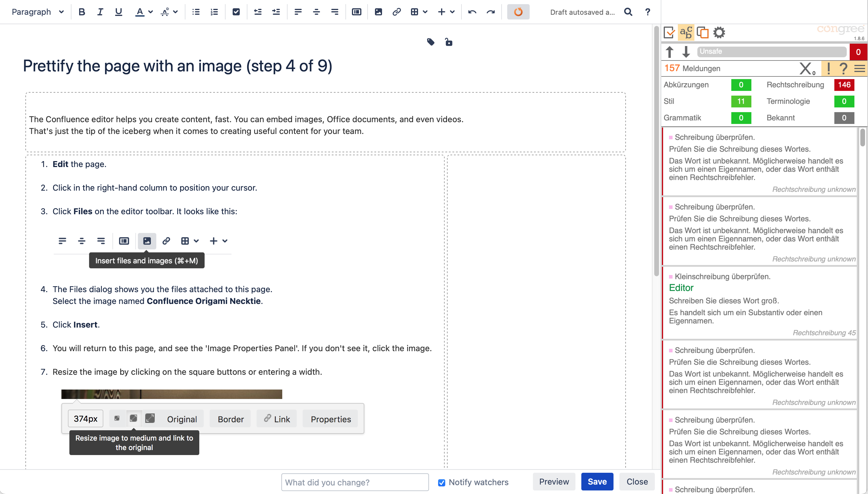
Task: Click the Congree refresh icon in toolbar
Action: pos(518,12)
